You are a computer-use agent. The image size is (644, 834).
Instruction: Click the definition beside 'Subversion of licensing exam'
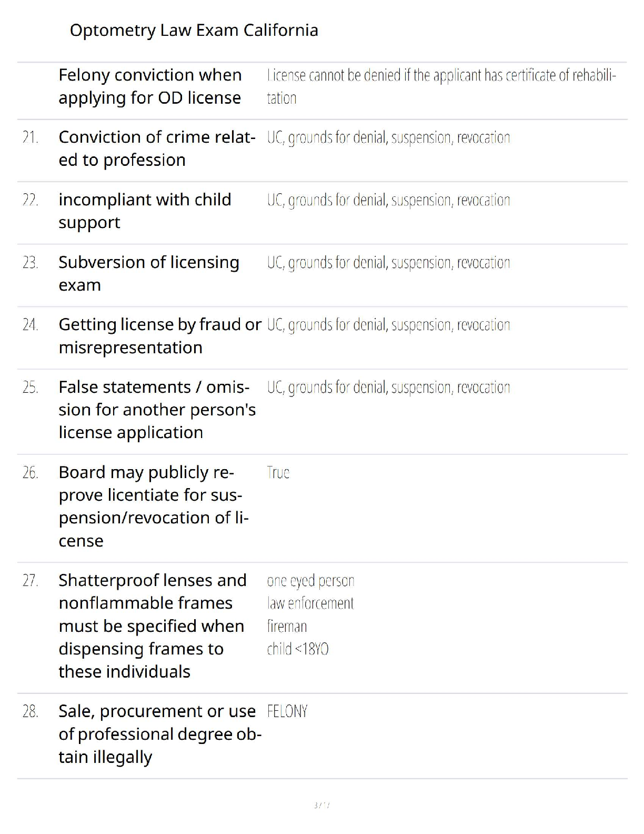pos(388,263)
